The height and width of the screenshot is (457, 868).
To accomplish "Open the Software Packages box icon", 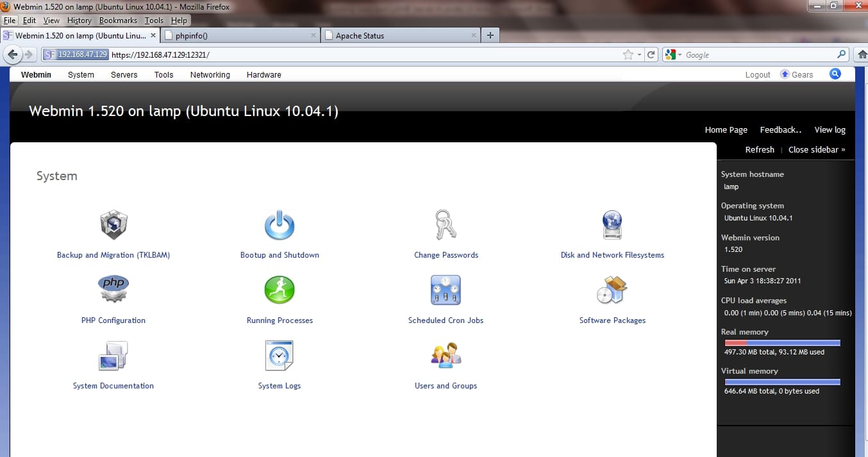I will 612,290.
